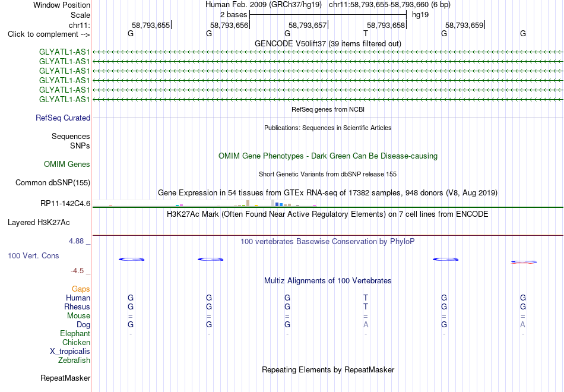This screenshot has width=564, height=392.
Task: Click the 100 Vert. Cons track label
Action: point(33,255)
